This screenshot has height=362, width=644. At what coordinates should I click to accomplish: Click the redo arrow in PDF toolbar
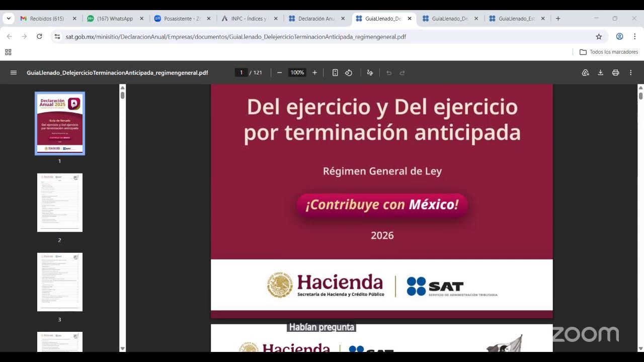(x=402, y=73)
